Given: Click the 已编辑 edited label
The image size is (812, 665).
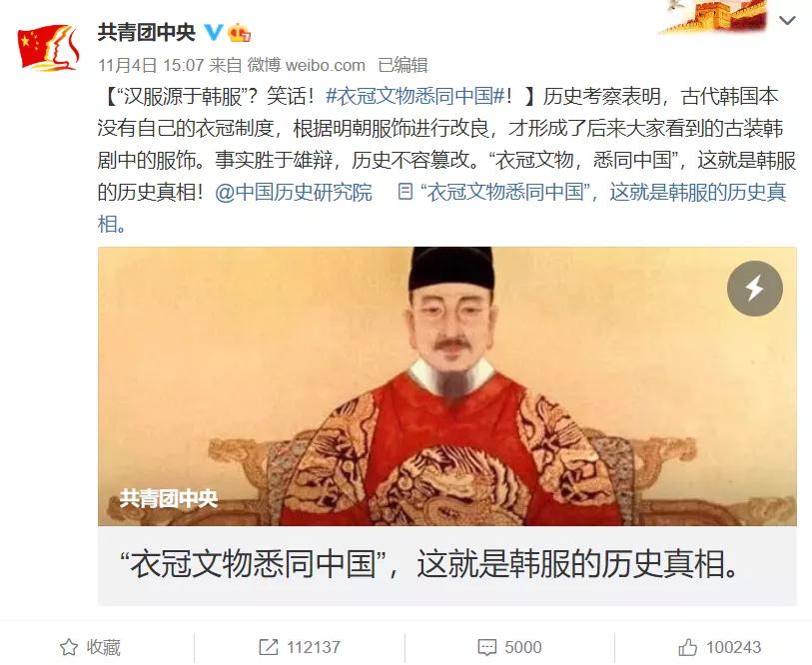Looking at the screenshot, I should coord(403,65).
